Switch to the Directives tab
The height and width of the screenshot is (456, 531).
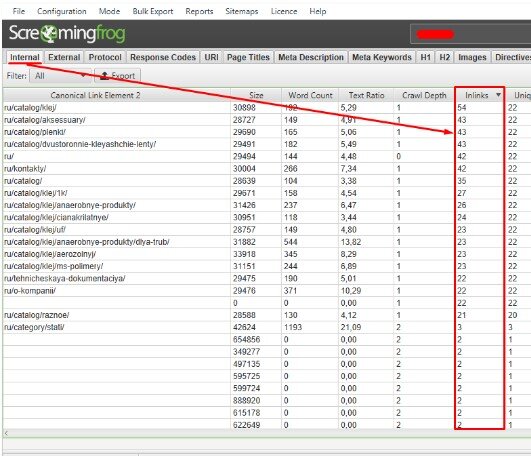click(511, 57)
